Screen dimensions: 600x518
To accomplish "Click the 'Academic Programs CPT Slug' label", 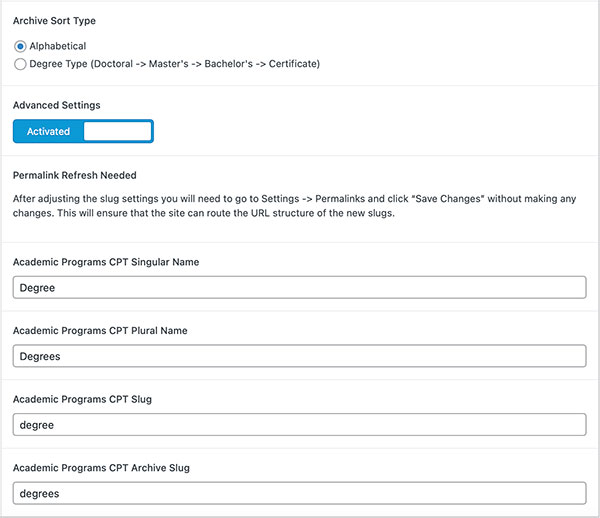I will [82, 399].
